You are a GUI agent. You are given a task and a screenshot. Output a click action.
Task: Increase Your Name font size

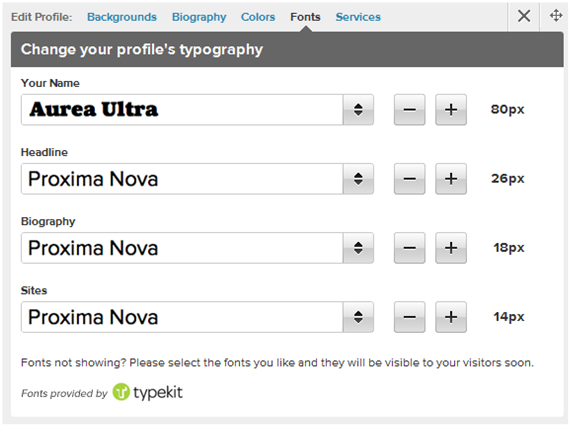[x=451, y=110]
